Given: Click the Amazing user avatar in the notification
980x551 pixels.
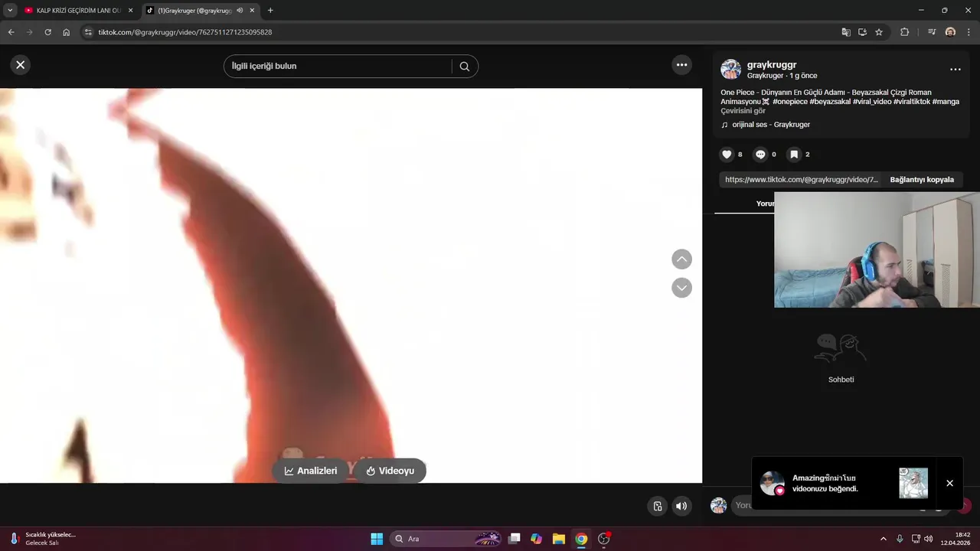Looking at the screenshot, I should (x=772, y=483).
